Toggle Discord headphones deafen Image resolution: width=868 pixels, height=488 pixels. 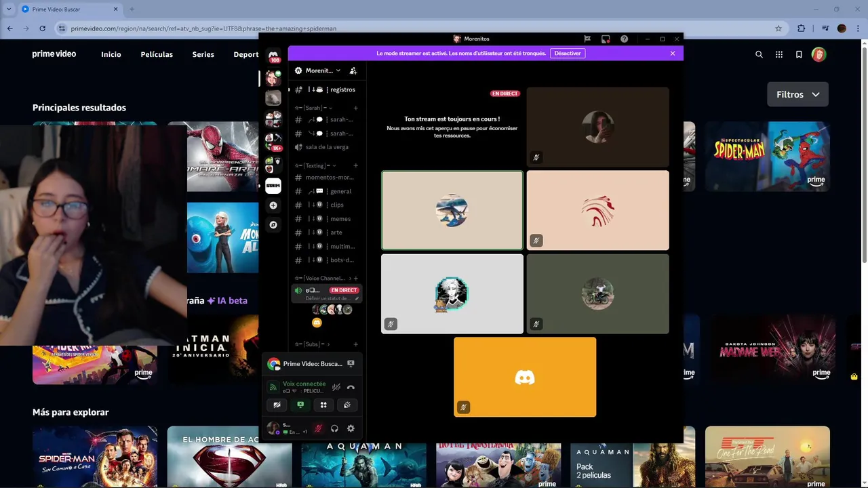pyautogui.click(x=334, y=428)
